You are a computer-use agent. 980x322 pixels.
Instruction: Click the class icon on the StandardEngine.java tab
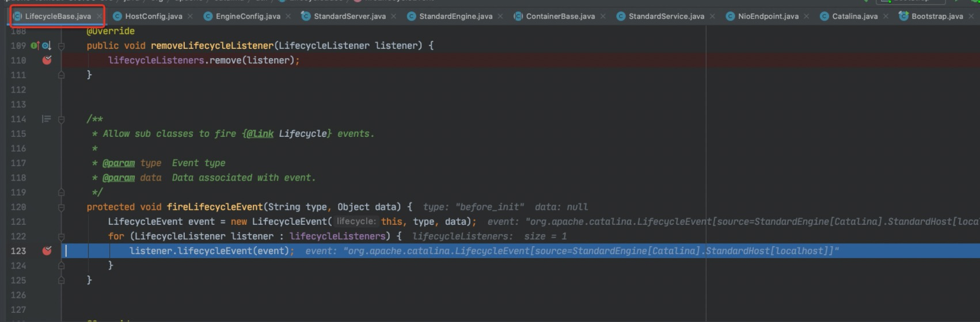411,16
